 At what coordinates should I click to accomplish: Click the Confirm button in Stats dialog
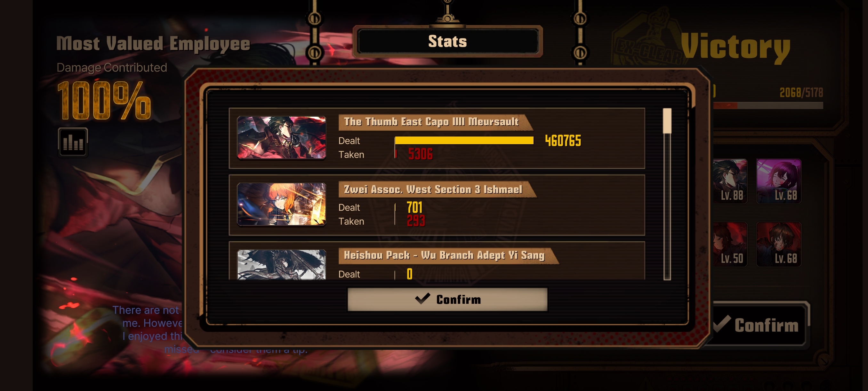(x=447, y=299)
